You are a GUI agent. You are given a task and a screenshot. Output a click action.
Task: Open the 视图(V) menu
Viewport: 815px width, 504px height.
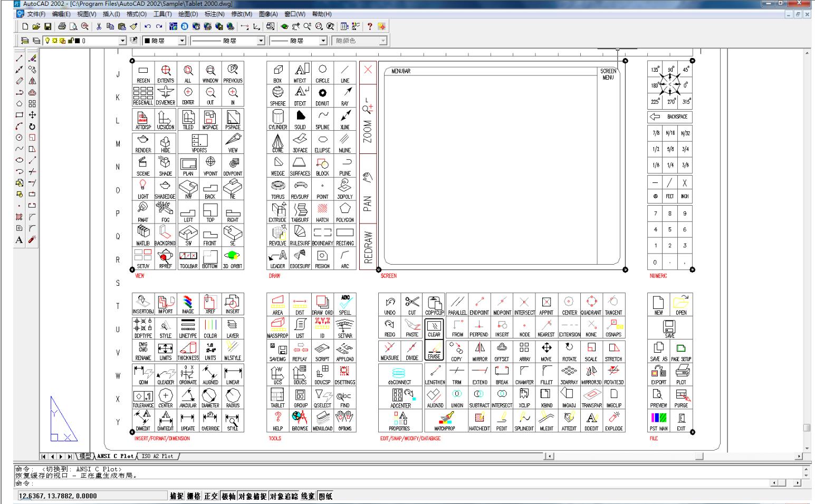click(x=87, y=14)
